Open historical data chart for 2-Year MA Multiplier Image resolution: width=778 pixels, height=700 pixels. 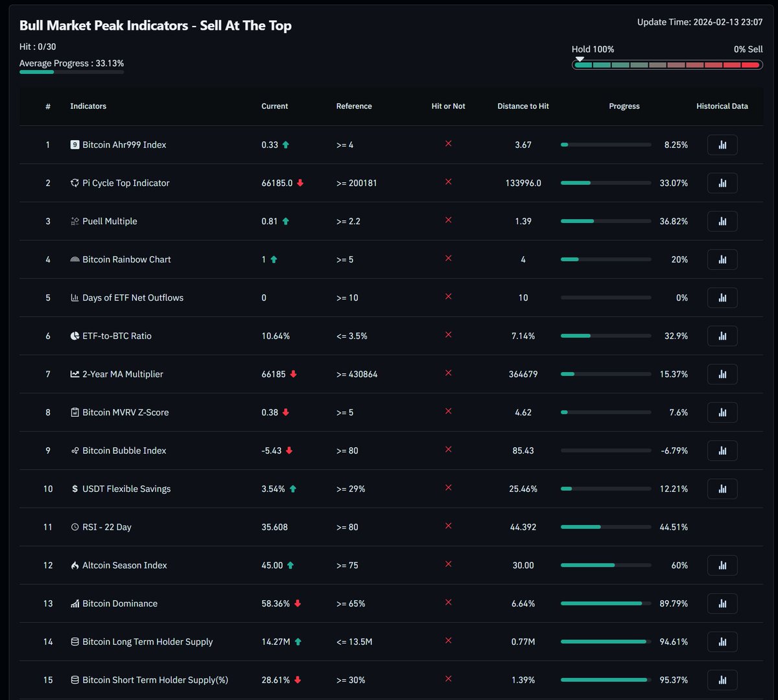coord(722,374)
